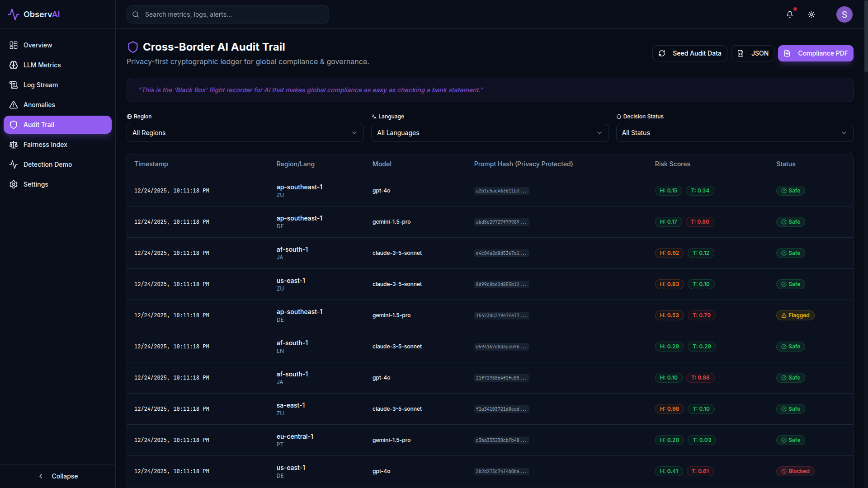Viewport: 868px width, 488px height.
Task: Collapse the sidebar
Action: [x=58, y=476]
